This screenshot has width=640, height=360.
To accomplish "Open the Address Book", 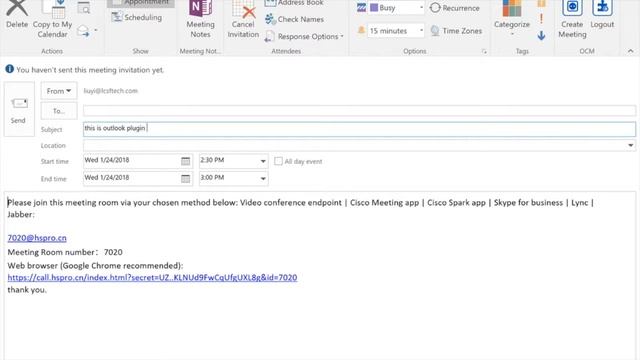I will tap(294, 3).
